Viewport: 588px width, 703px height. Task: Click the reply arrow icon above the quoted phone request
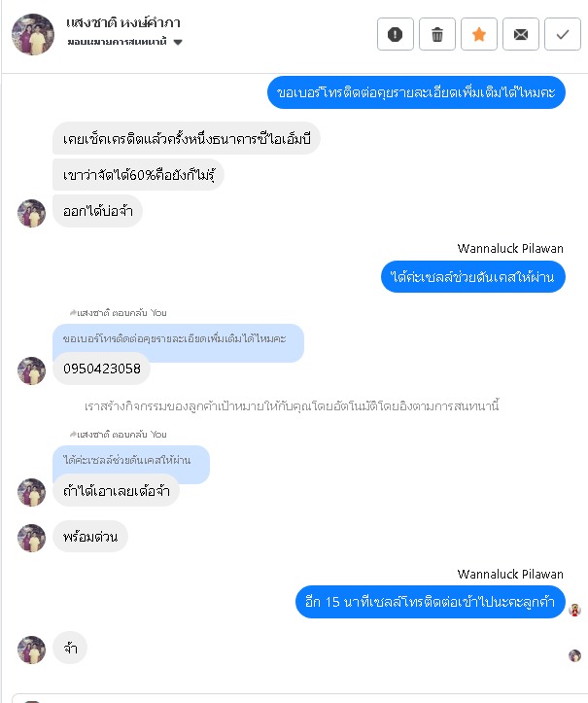pyautogui.click(x=73, y=312)
